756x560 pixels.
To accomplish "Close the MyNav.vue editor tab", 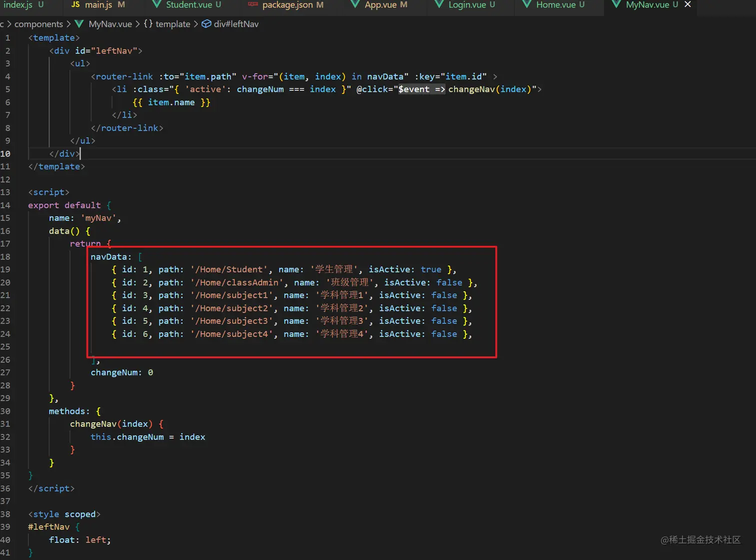I will click(687, 4).
